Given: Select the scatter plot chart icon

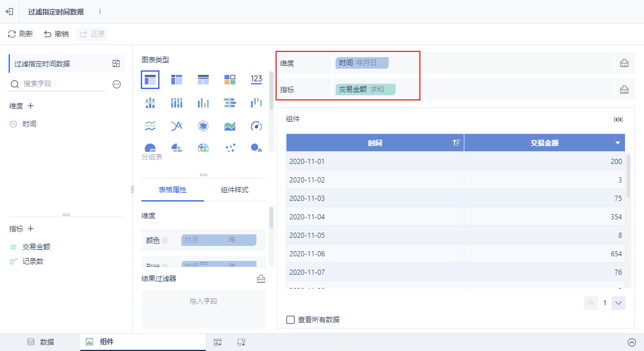Looking at the screenshot, I should coord(230,148).
